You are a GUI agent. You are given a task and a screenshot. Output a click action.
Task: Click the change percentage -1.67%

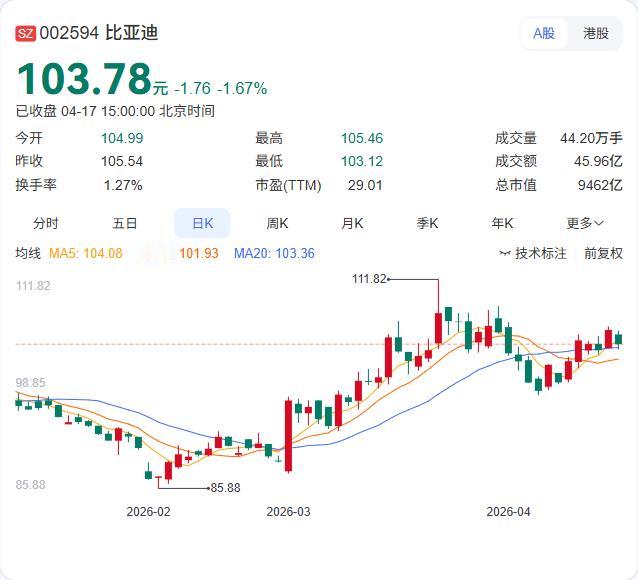coord(243,88)
